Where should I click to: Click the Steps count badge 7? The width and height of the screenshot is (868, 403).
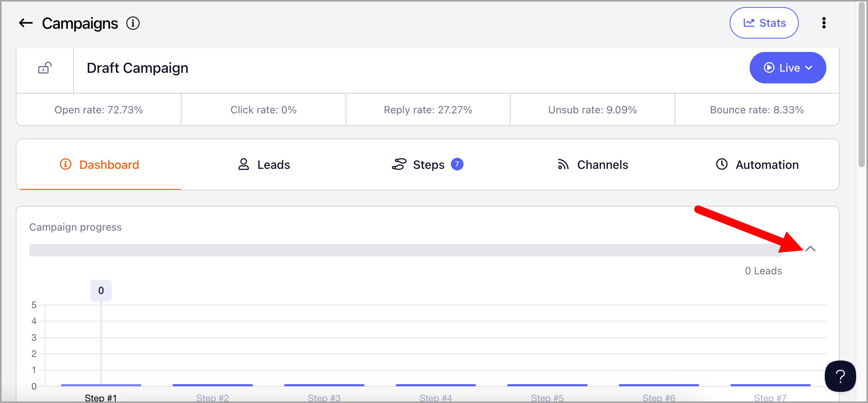pyautogui.click(x=457, y=164)
